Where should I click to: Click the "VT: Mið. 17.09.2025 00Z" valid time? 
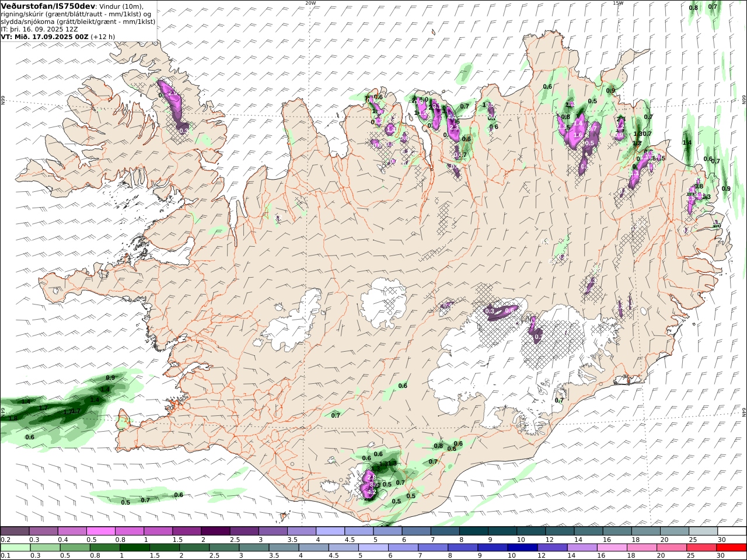click(44, 36)
